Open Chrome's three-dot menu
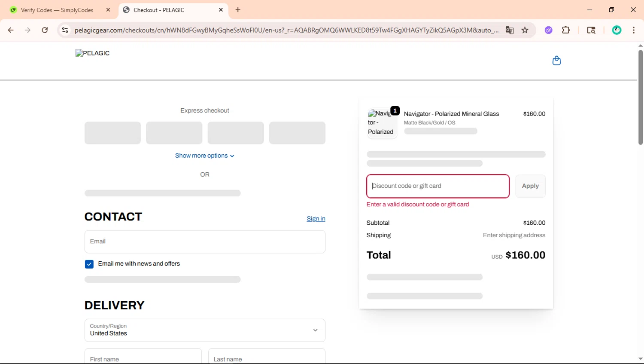This screenshot has width=644, height=364. tap(634, 30)
